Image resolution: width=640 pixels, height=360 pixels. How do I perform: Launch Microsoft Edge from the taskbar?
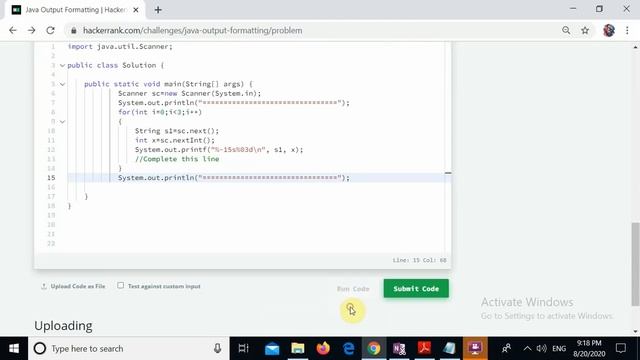(348, 349)
